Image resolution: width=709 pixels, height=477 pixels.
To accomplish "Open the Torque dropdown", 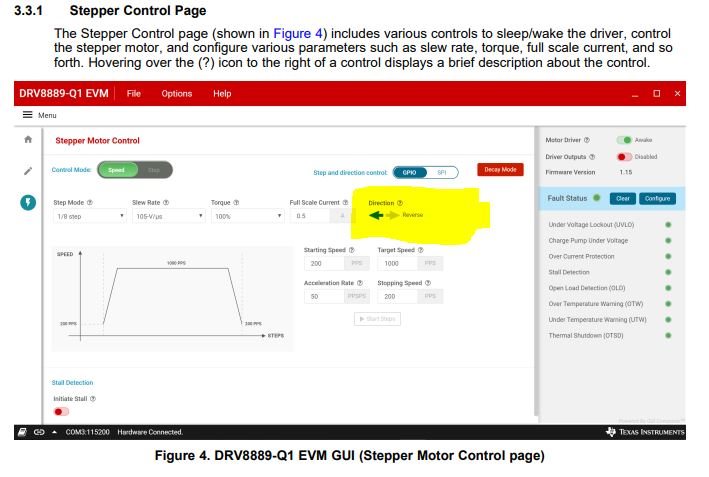I will coord(247,216).
